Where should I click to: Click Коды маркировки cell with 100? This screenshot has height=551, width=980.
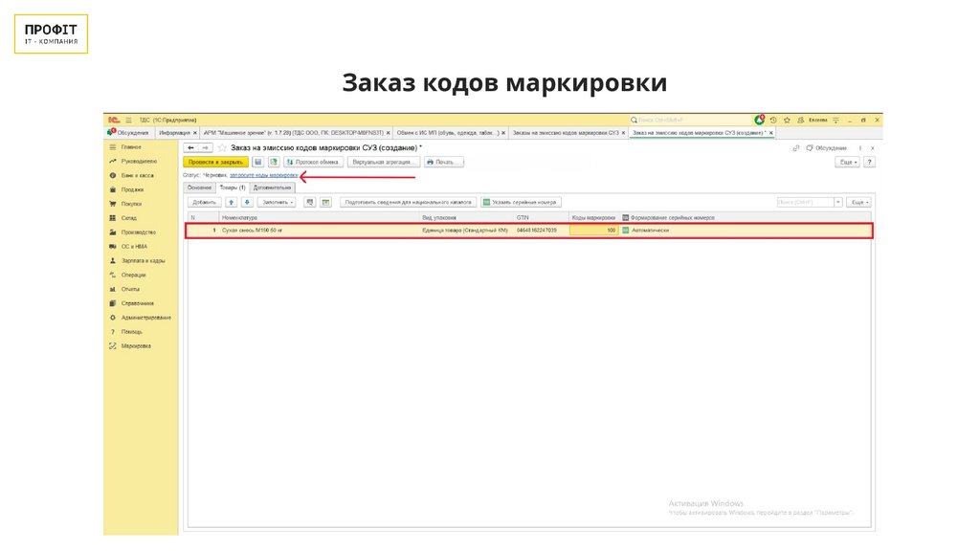click(593, 231)
